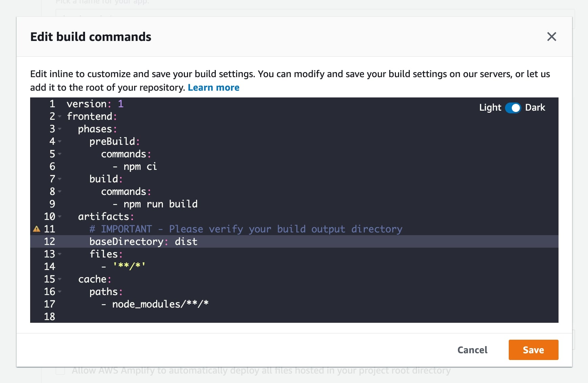
Task: Click the npm run build command text
Action: (x=160, y=204)
